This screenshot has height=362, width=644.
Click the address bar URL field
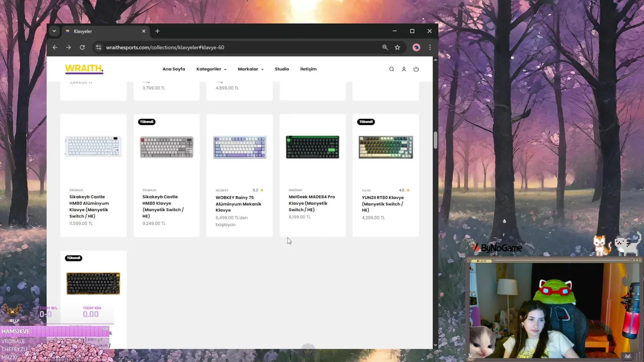pos(236,47)
